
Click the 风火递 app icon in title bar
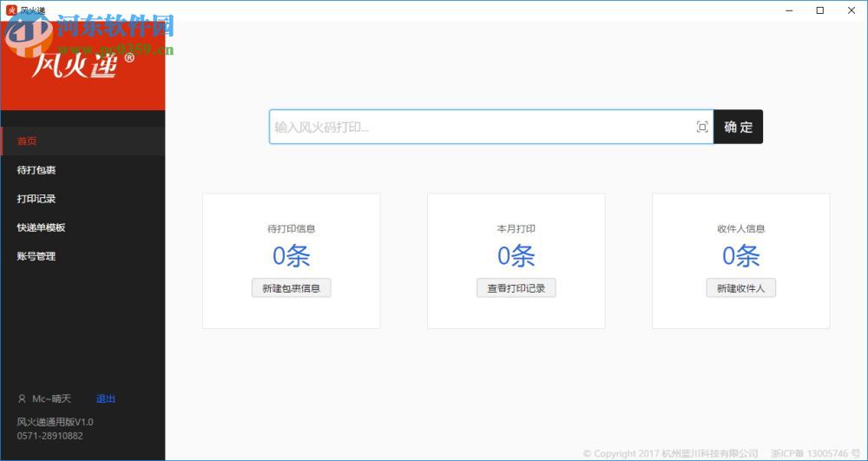[11, 10]
